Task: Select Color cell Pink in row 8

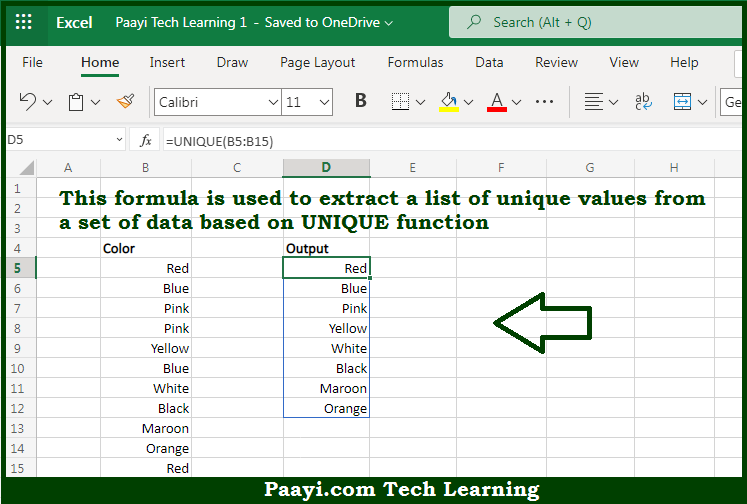Action: click(x=146, y=328)
